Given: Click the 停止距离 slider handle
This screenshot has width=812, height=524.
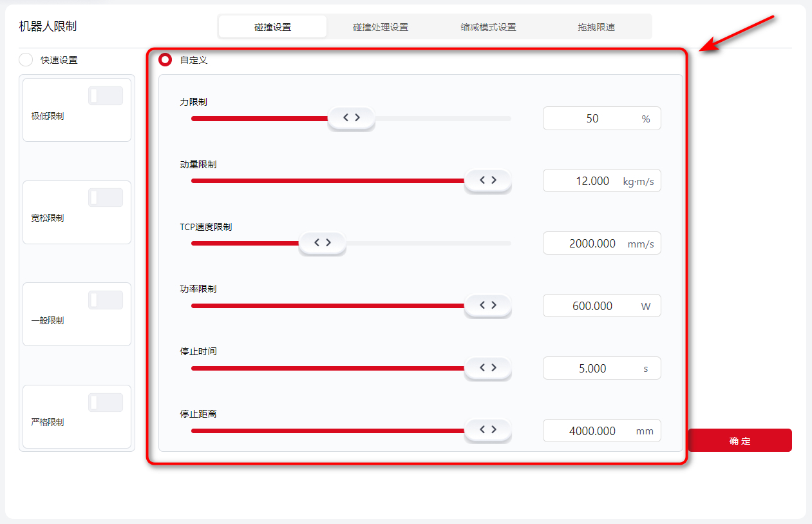Looking at the screenshot, I should [487, 430].
